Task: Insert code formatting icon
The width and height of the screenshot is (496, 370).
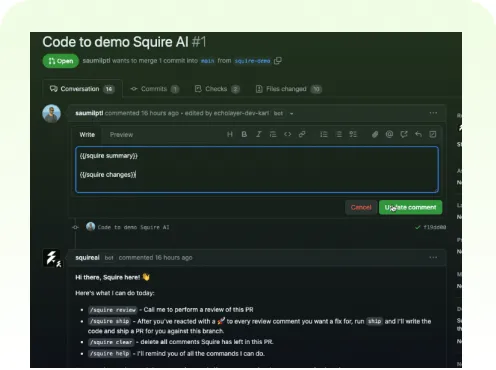Action: 287,134
